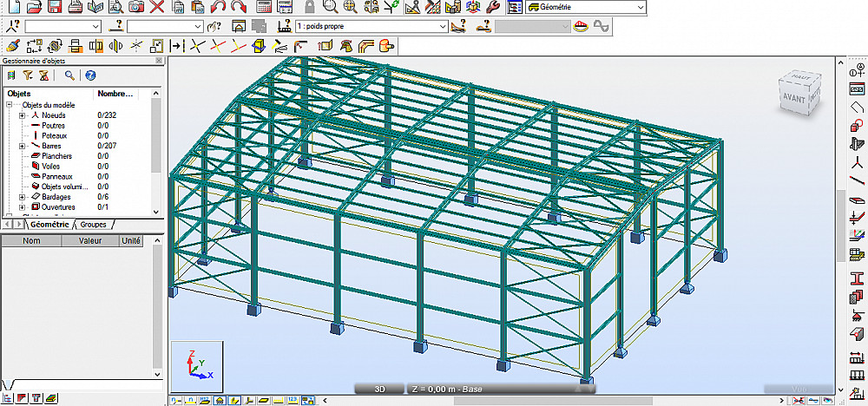Delete selection with the red X icon
The height and width of the screenshot is (406, 868).
pos(157,7)
